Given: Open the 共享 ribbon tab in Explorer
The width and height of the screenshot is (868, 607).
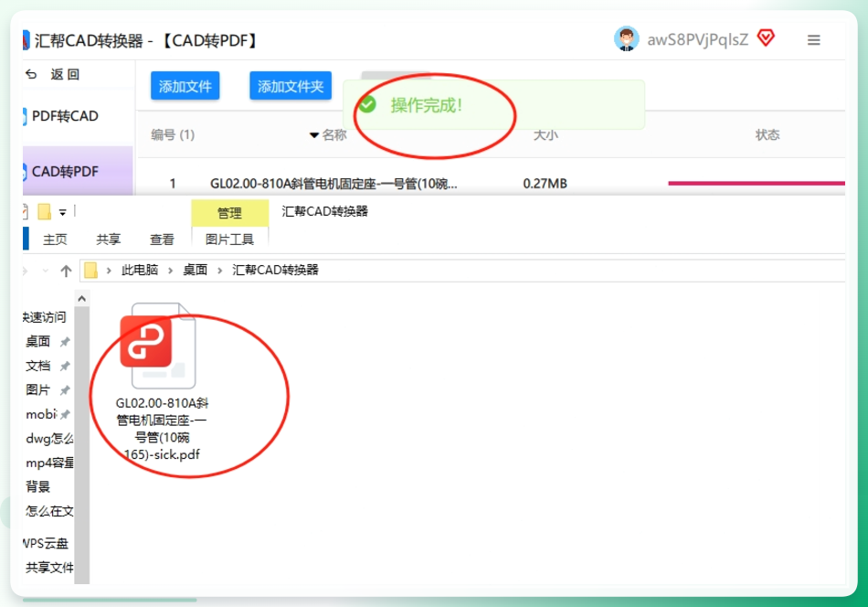Looking at the screenshot, I should tap(108, 240).
